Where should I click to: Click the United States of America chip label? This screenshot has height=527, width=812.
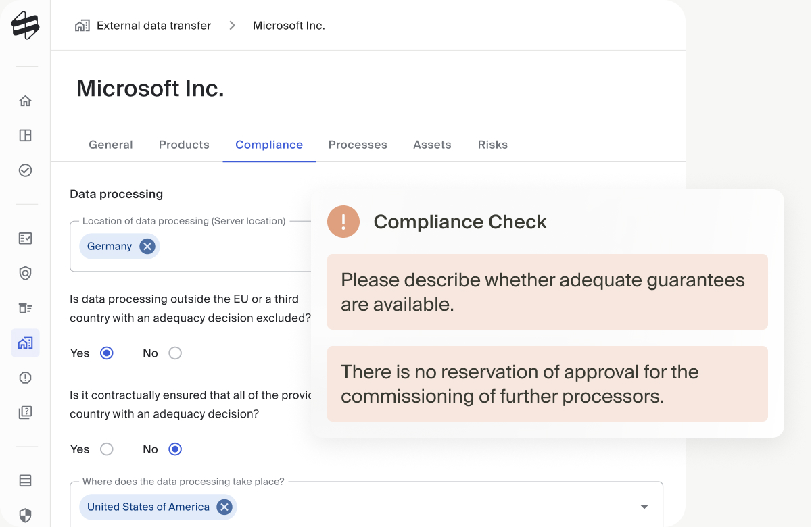[x=148, y=507]
